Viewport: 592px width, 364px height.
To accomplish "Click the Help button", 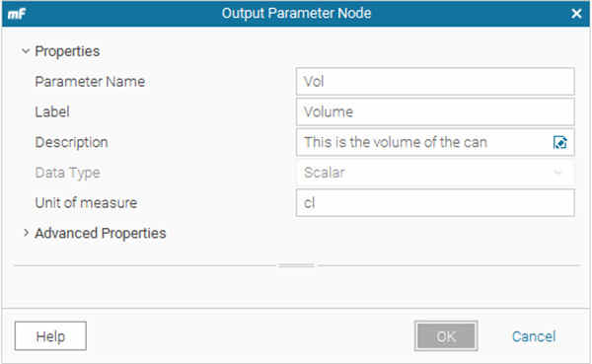I will (50, 336).
